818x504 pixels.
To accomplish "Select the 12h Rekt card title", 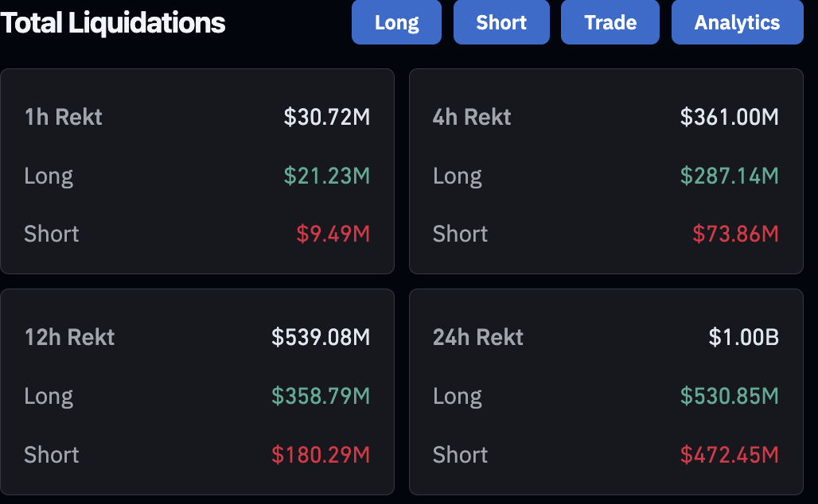I will click(69, 337).
